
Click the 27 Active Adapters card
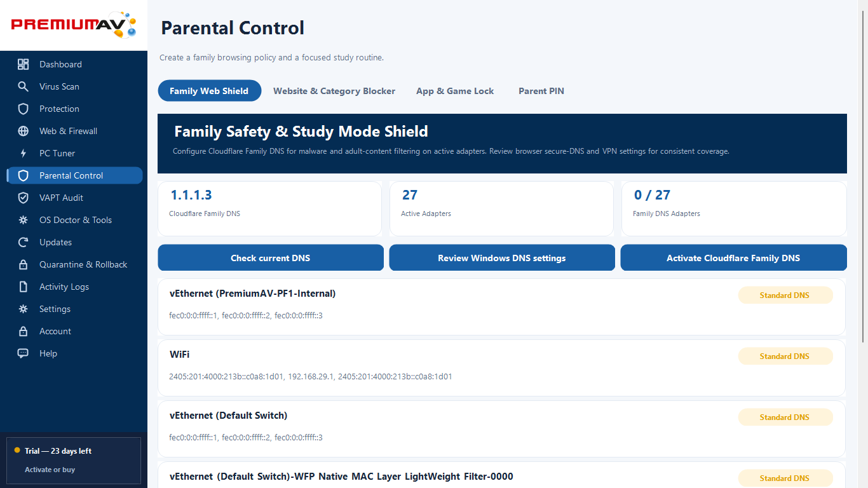pyautogui.click(x=501, y=208)
